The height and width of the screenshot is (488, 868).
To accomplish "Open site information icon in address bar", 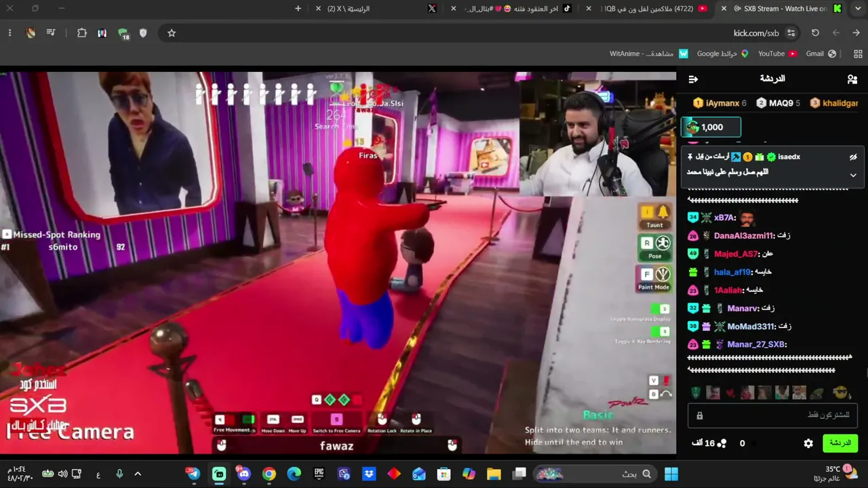I will coord(791,33).
